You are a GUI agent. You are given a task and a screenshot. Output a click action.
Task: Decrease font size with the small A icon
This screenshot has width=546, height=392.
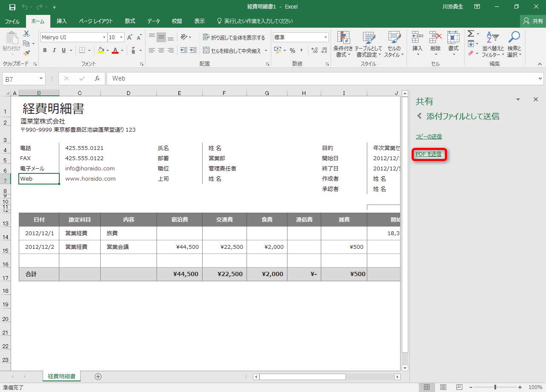pos(139,37)
